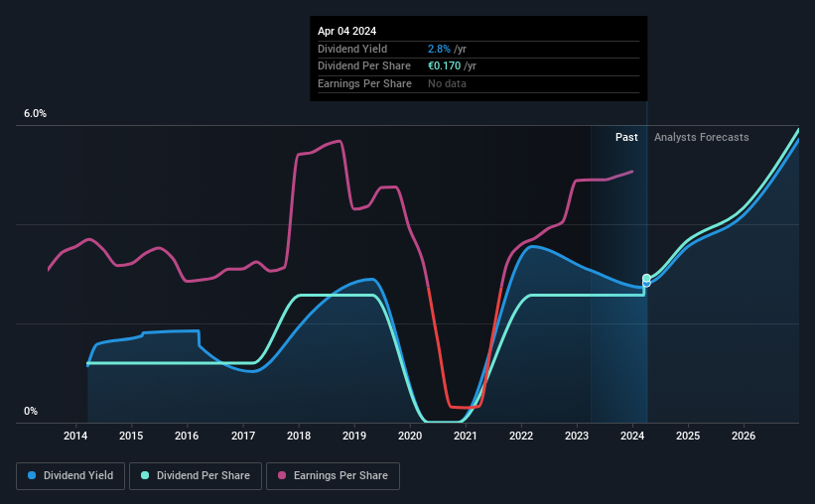Click the Past section label

[x=626, y=137]
